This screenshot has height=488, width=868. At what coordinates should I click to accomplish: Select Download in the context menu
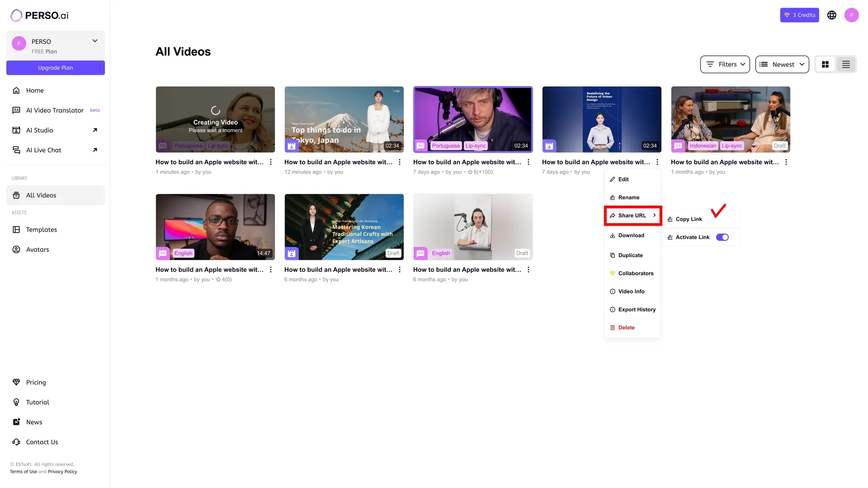(632, 236)
